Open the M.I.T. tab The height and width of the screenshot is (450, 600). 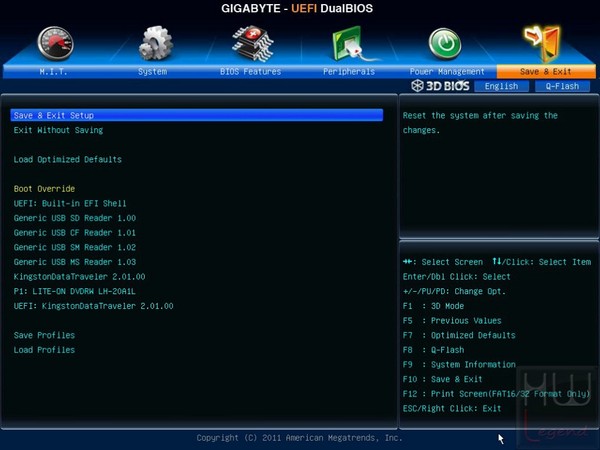pos(53,72)
